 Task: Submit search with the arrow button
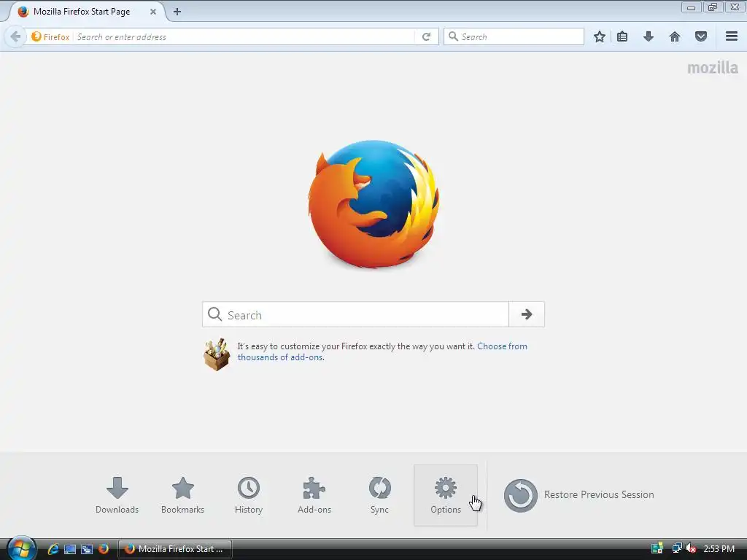coord(527,314)
